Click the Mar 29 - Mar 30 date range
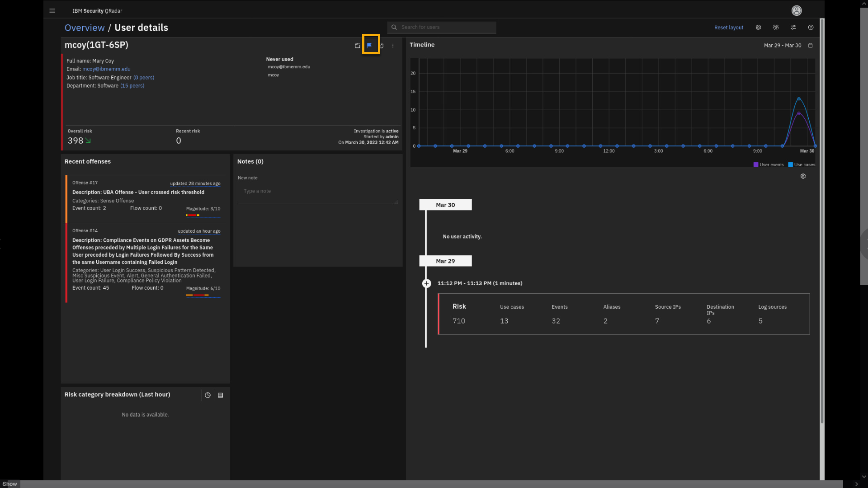 pyautogui.click(x=782, y=46)
